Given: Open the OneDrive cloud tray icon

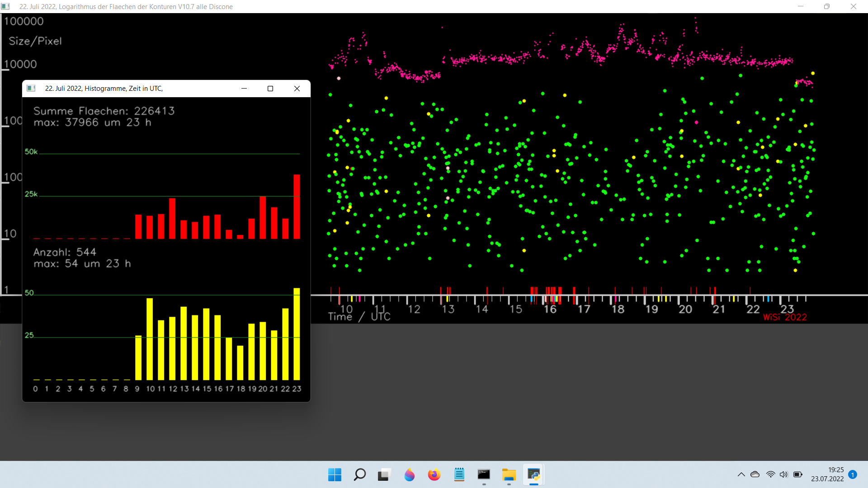Looking at the screenshot, I should (x=755, y=474).
